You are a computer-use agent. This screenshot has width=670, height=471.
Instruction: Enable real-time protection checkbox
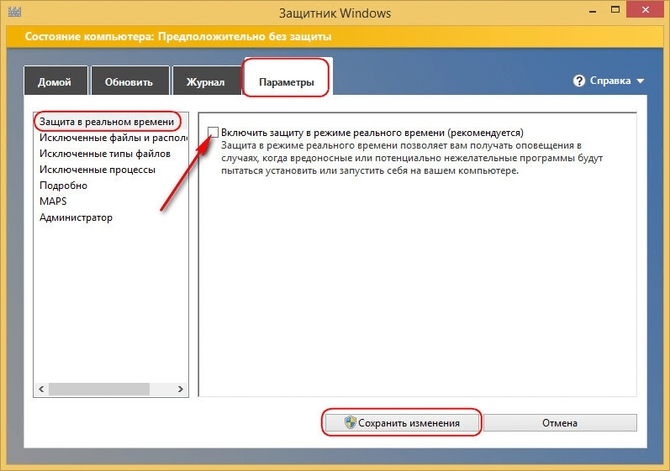click(213, 132)
